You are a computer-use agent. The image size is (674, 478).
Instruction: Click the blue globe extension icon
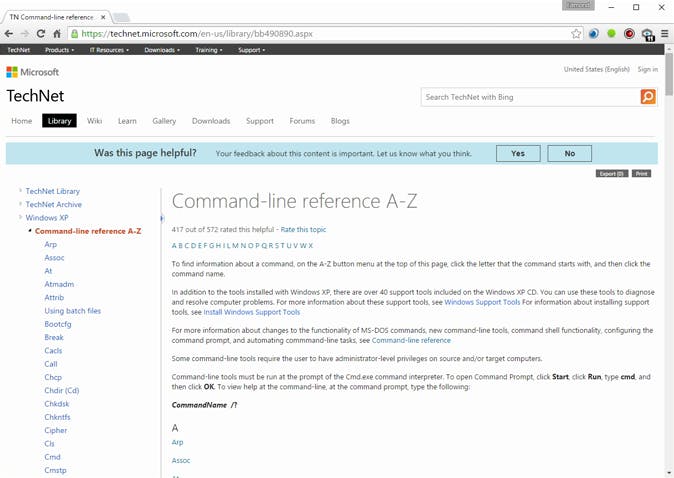594,34
